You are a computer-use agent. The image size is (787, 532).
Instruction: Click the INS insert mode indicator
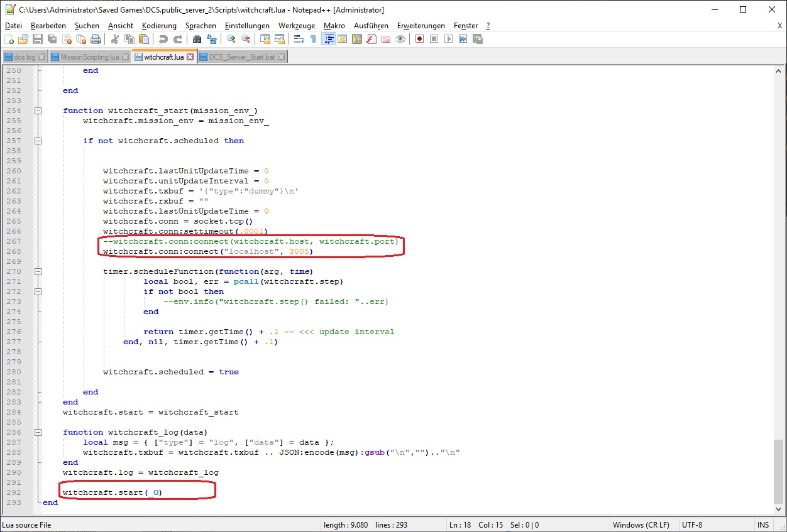762,525
